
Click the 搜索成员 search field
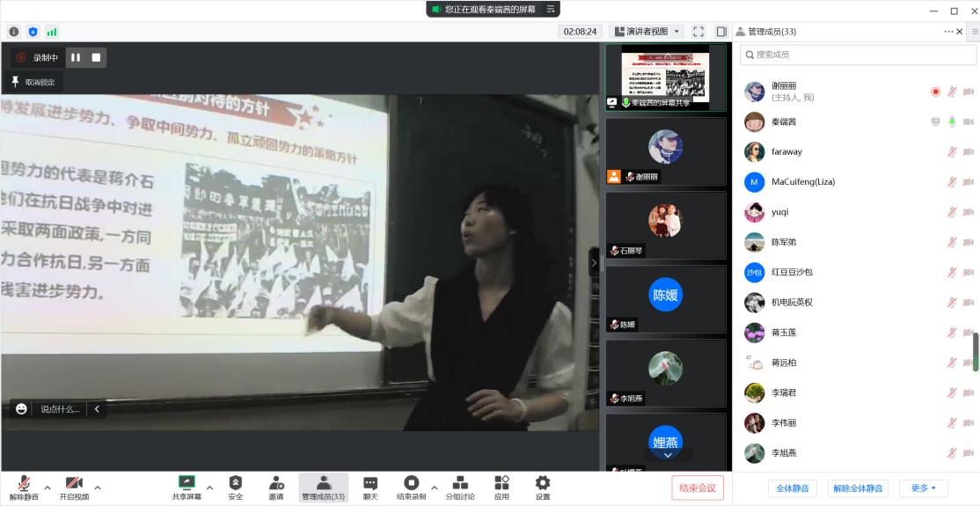(858, 55)
